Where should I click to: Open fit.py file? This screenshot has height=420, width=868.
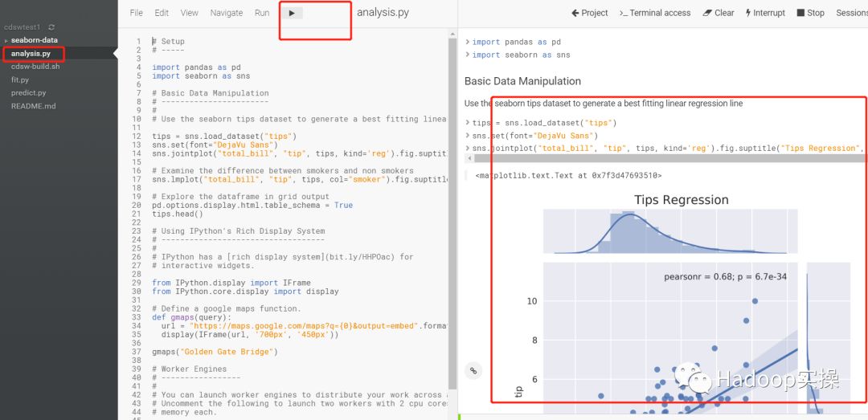[x=20, y=80]
